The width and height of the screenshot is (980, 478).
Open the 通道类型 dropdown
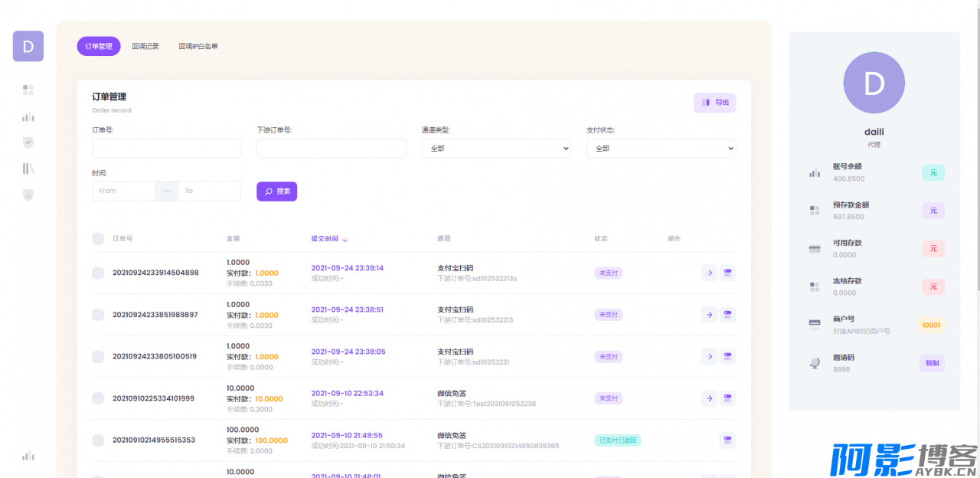[x=496, y=149]
